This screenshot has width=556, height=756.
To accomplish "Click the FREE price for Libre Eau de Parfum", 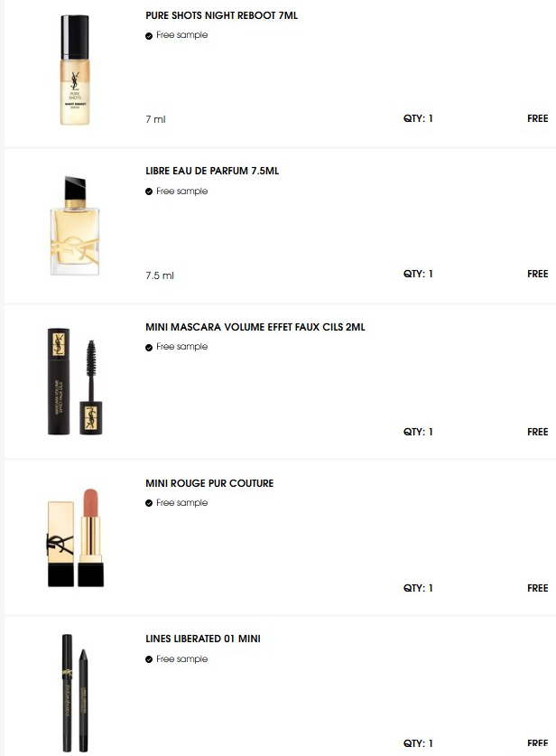I will coord(537,274).
